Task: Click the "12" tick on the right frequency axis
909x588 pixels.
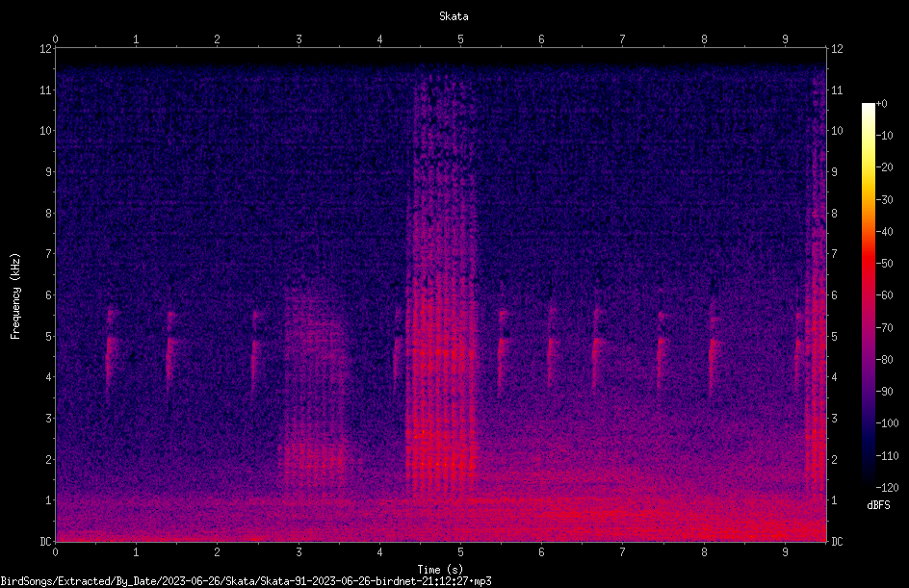Action: tap(837, 49)
